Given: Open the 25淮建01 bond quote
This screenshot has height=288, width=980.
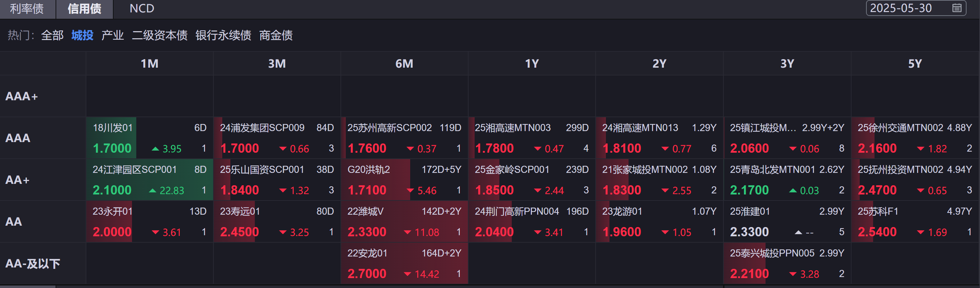Looking at the screenshot, I should pos(787,222).
